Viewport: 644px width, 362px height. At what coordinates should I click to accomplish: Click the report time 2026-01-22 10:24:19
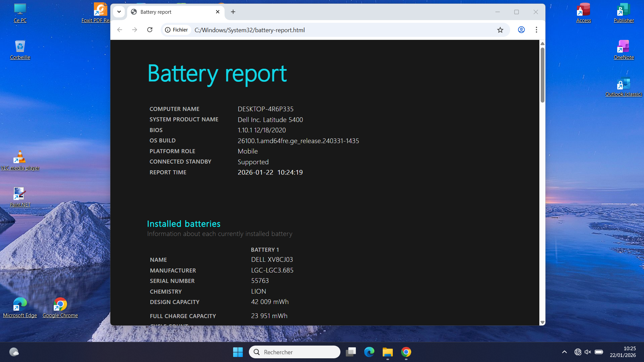pos(270,172)
